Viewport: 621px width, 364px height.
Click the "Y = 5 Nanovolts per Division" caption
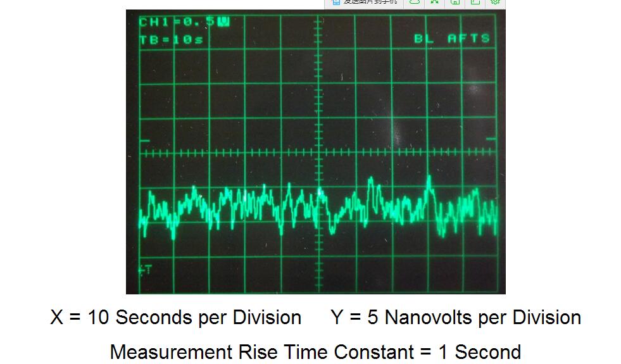[x=455, y=317]
